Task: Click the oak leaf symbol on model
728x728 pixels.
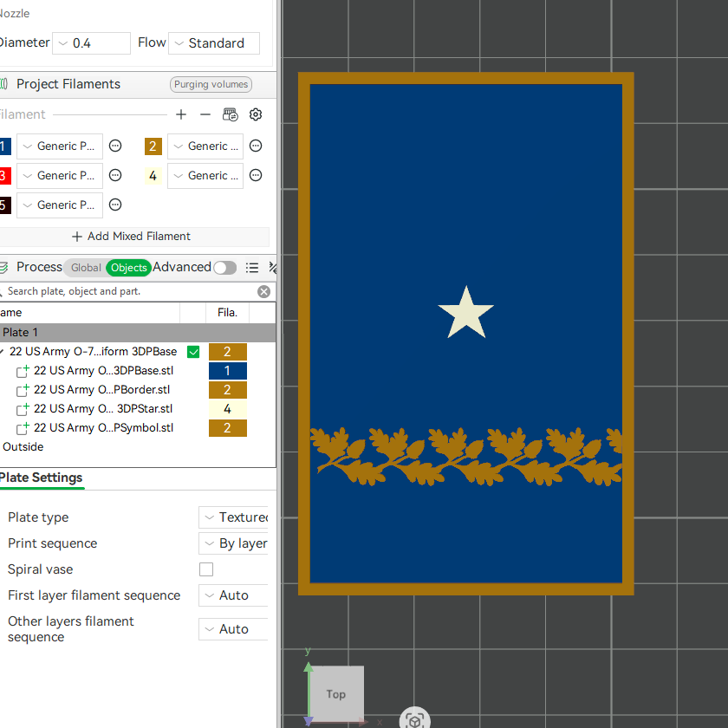Action: tap(466, 458)
